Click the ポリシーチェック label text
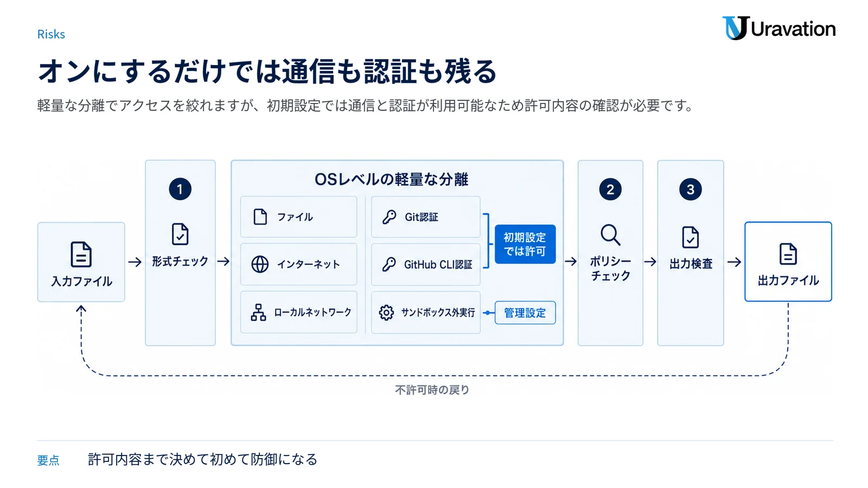 610,268
